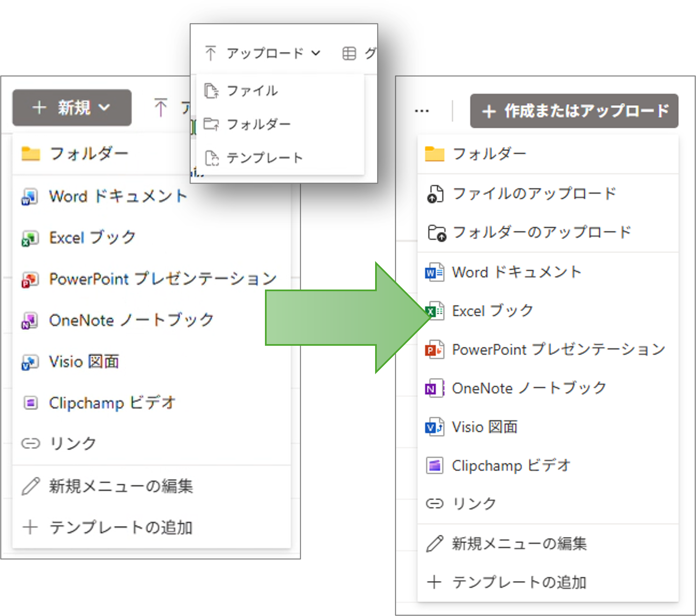Click yellow folder icon in right menu
Image resolution: width=696 pixels, height=616 pixels.
434,154
